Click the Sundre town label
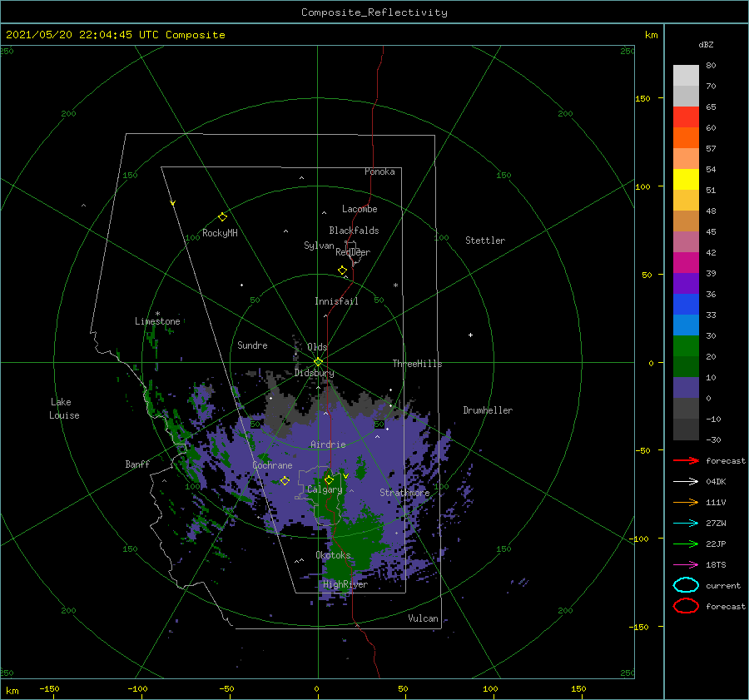The width and height of the screenshot is (749, 700). (x=252, y=345)
